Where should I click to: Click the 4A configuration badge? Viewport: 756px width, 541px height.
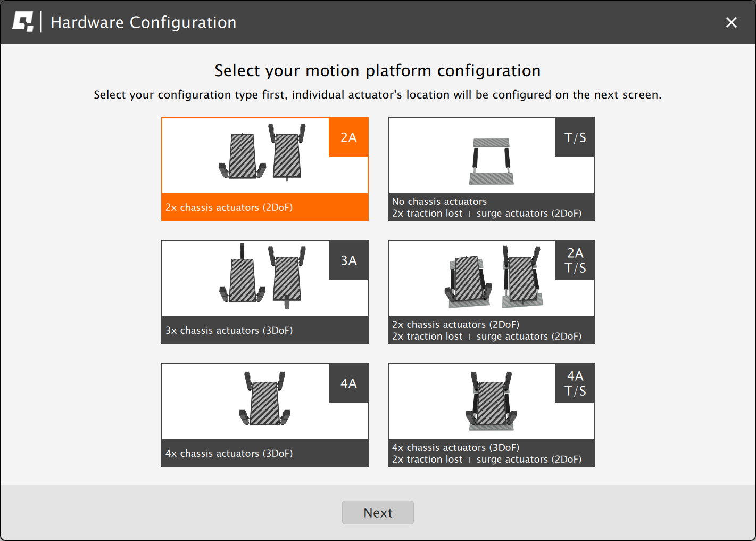point(348,383)
